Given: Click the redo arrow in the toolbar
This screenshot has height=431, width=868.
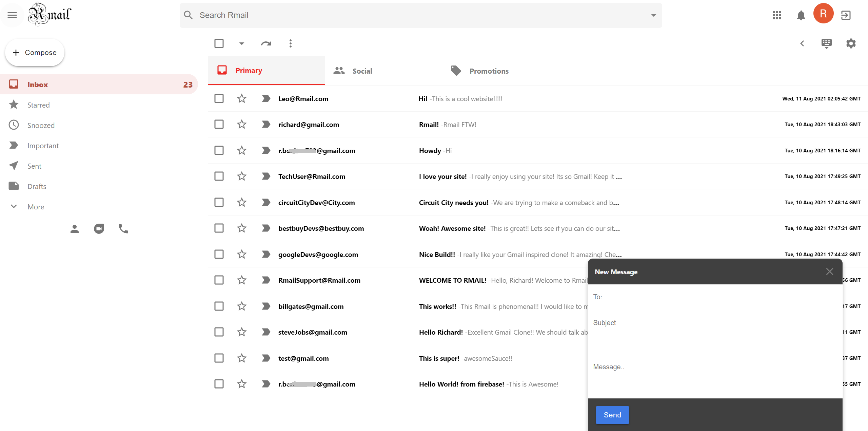Looking at the screenshot, I should click(266, 43).
